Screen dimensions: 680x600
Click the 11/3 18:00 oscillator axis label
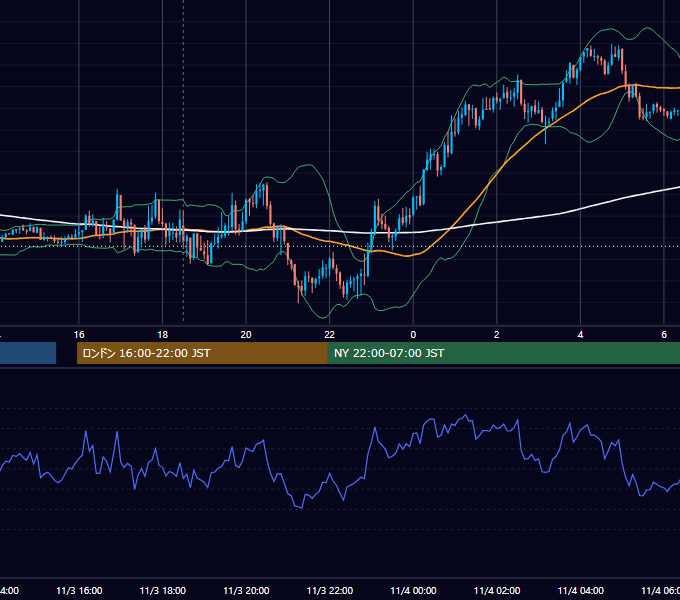click(163, 590)
